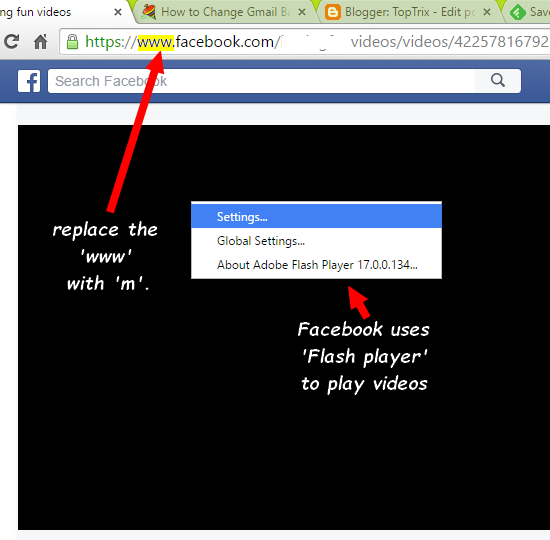Click the search magnifier button on Facebook
Image resolution: width=550 pixels, height=540 pixels.
point(498,81)
